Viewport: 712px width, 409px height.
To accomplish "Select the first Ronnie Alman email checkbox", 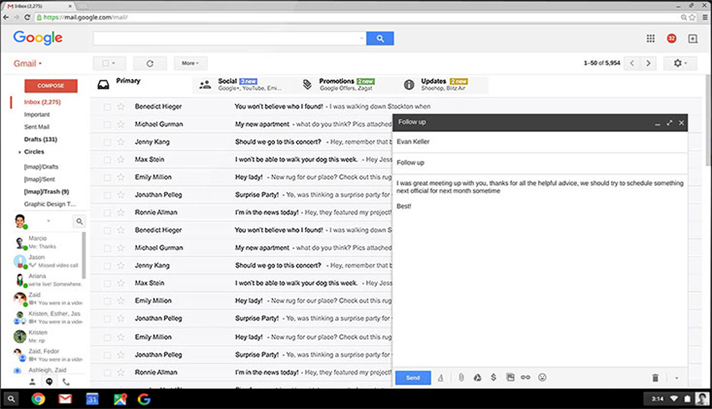I will tap(107, 213).
